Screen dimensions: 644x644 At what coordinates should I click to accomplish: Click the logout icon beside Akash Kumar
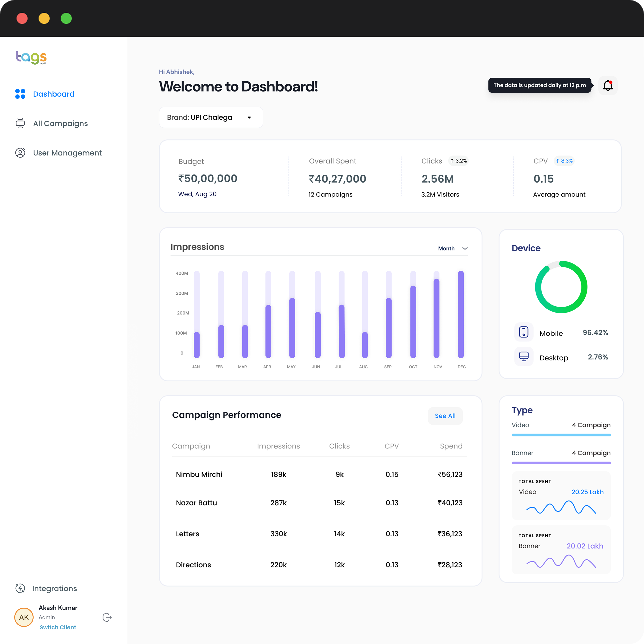coord(107,617)
